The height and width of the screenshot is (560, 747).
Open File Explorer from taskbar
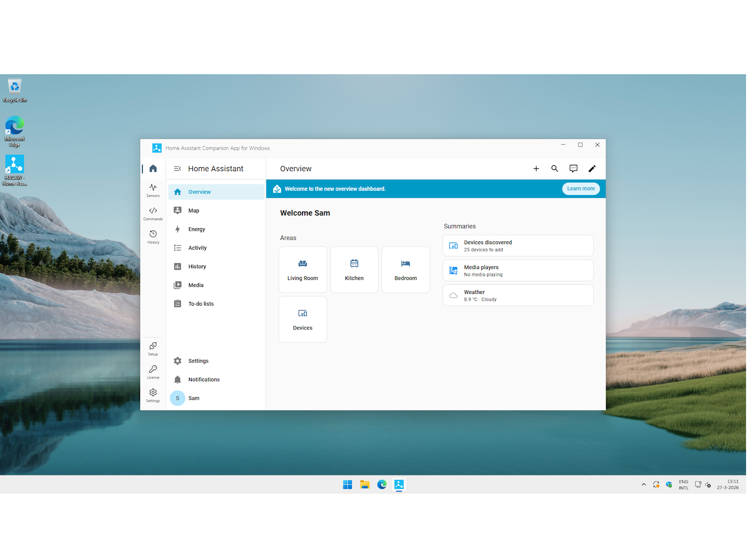(x=365, y=484)
